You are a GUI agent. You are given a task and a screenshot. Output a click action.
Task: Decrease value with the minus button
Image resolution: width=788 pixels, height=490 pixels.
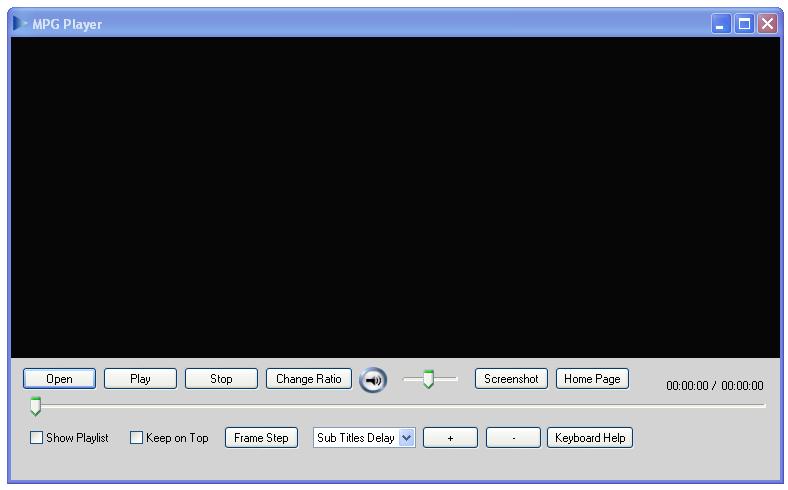[513, 438]
